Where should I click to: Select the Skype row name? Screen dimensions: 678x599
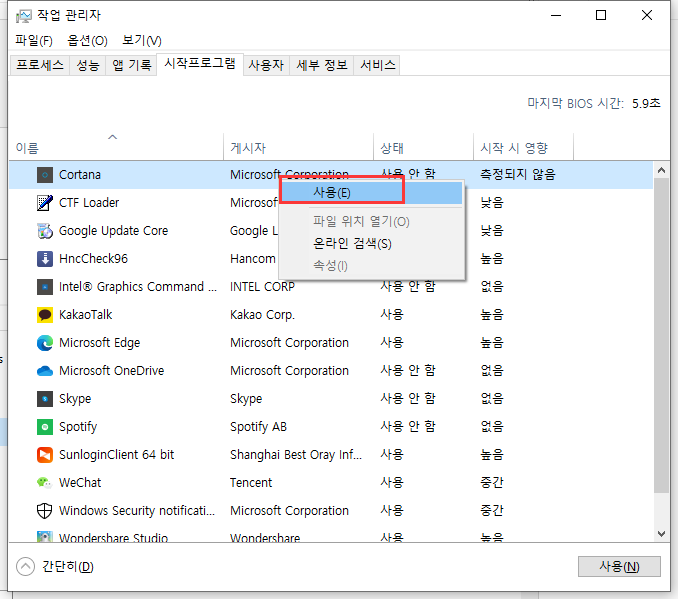click(x=75, y=399)
